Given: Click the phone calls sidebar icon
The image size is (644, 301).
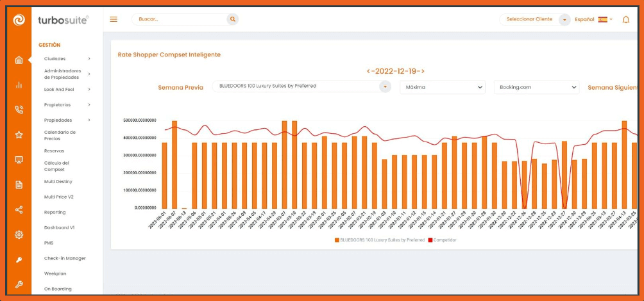Looking at the screenshot, I should tap(19, 110).
